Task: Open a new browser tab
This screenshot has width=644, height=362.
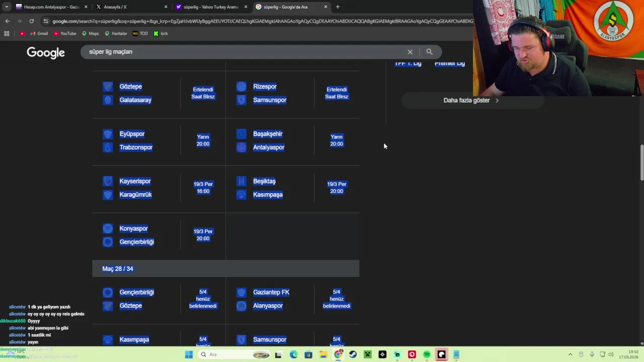Action: tap(338, 7)
